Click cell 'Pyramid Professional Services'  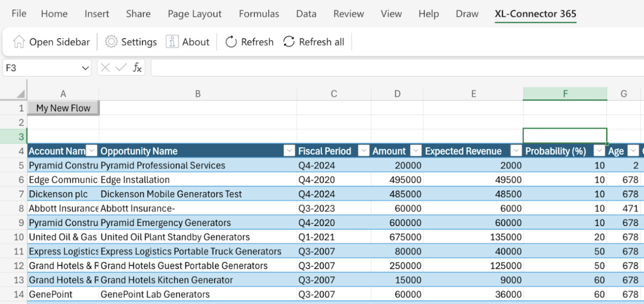198,165
